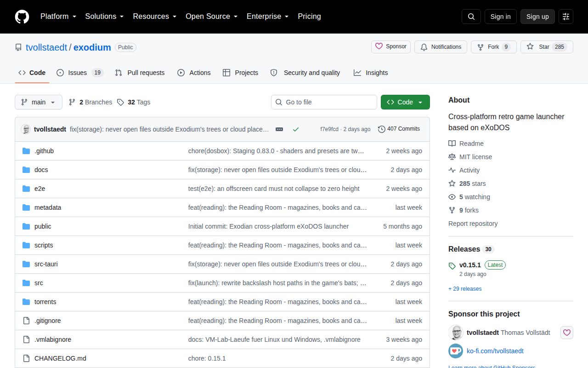The image size is (588, 368).
Task: Click the eye icon next to 5 watching
Action: (x=452, y=197)
